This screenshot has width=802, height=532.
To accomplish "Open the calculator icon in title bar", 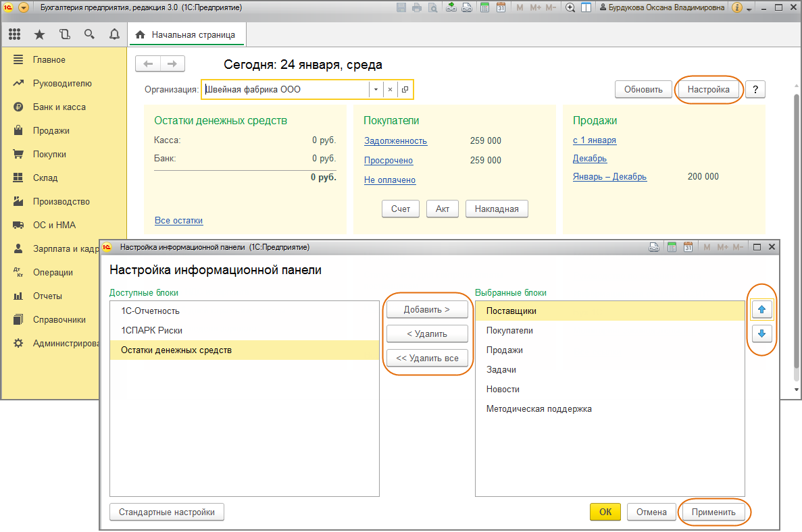I will [x=484, y=8].
